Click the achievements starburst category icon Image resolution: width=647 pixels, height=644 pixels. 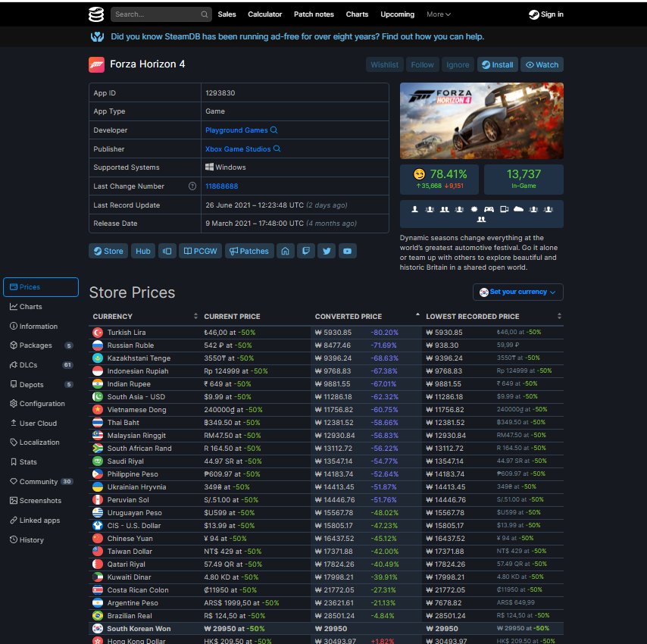(474, 209)
